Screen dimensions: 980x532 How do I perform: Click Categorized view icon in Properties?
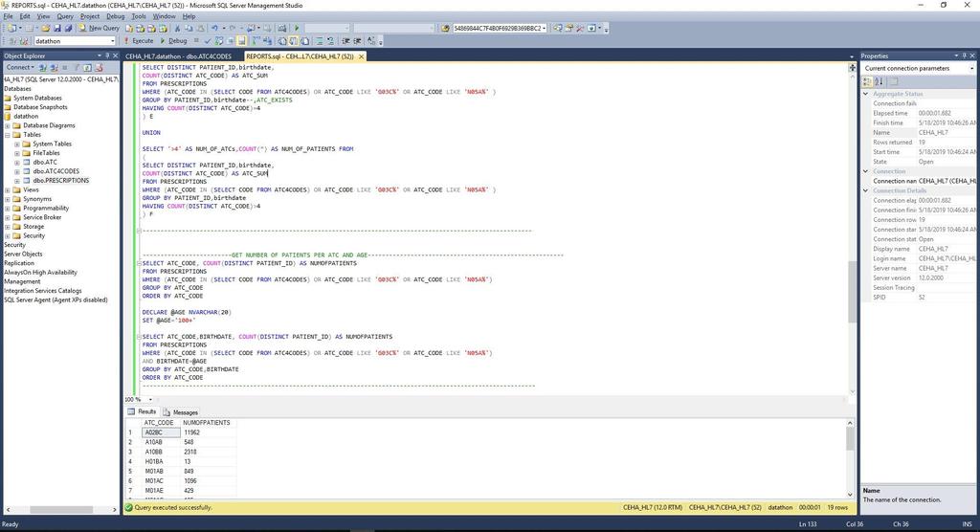(867, 81)
